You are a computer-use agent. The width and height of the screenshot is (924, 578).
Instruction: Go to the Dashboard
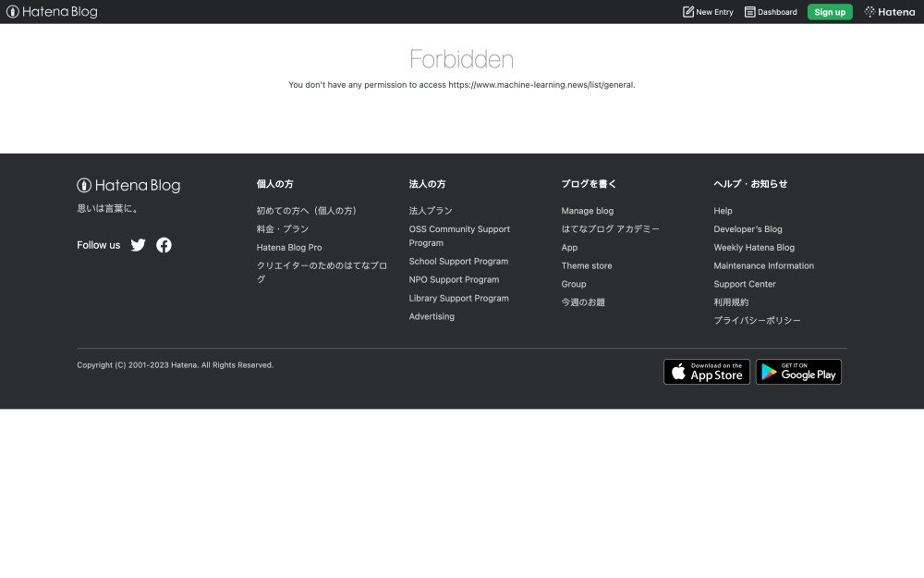pyautogui.click(x=771, y=12)
